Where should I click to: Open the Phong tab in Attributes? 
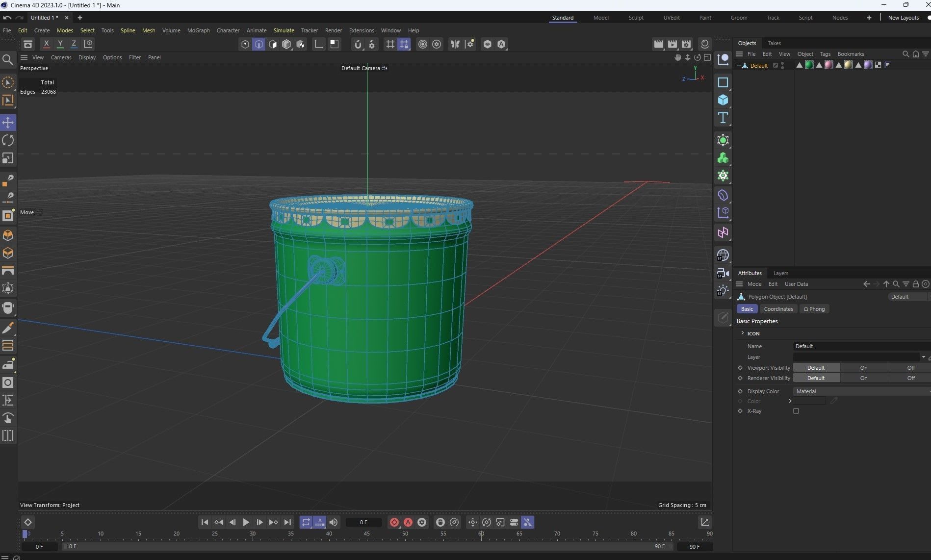pyautogui.click(x=814, y=309)
